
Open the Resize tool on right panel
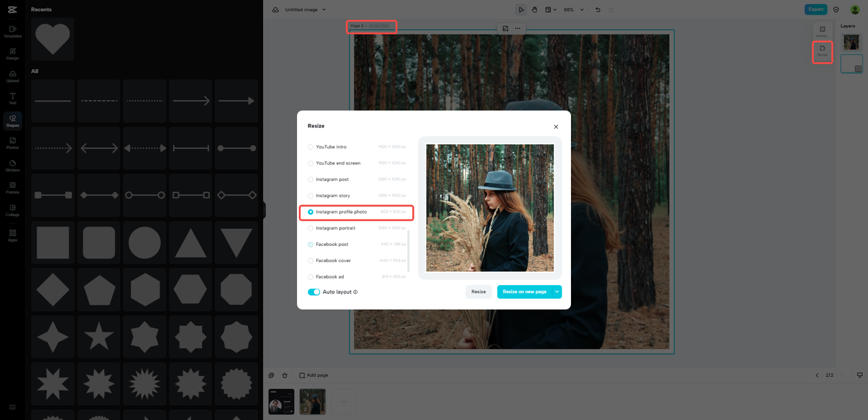coord(822,51)
